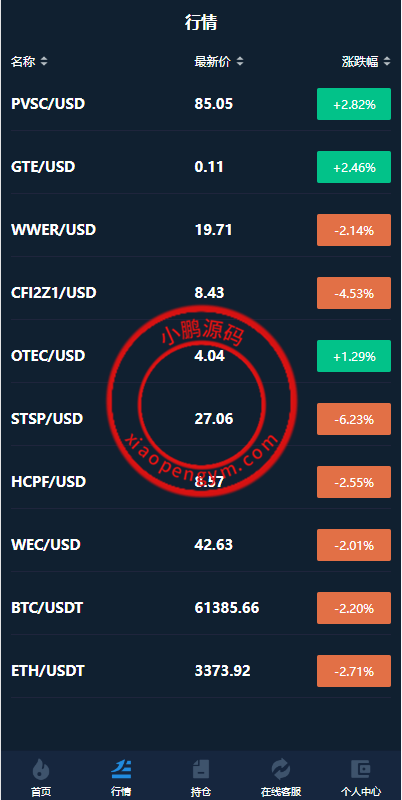This screenshot has width=402, height=800.
Task: Open the BTC/USDT trading pair
Action: 201,608
